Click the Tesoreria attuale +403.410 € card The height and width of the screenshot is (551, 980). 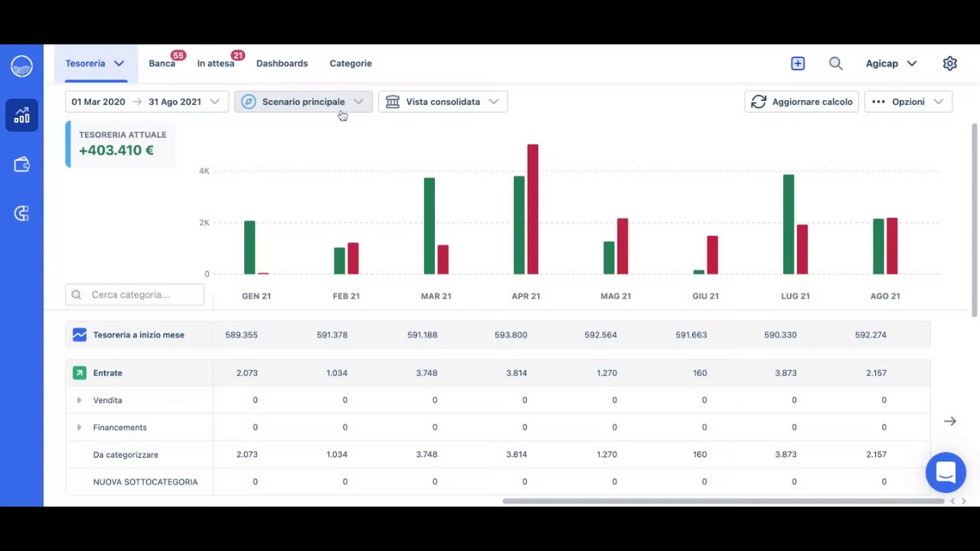pos(120,143)
